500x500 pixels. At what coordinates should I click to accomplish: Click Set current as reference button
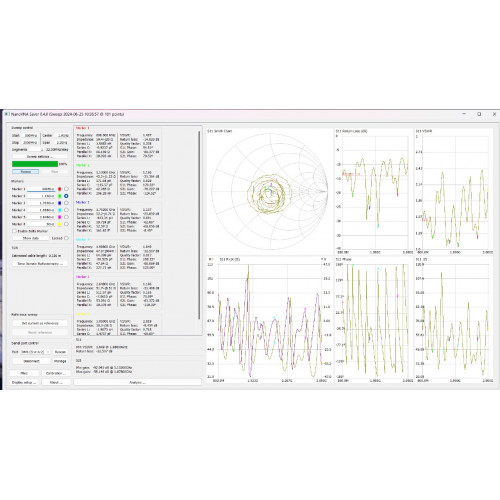pyautogui.click(x=40, y=323)
